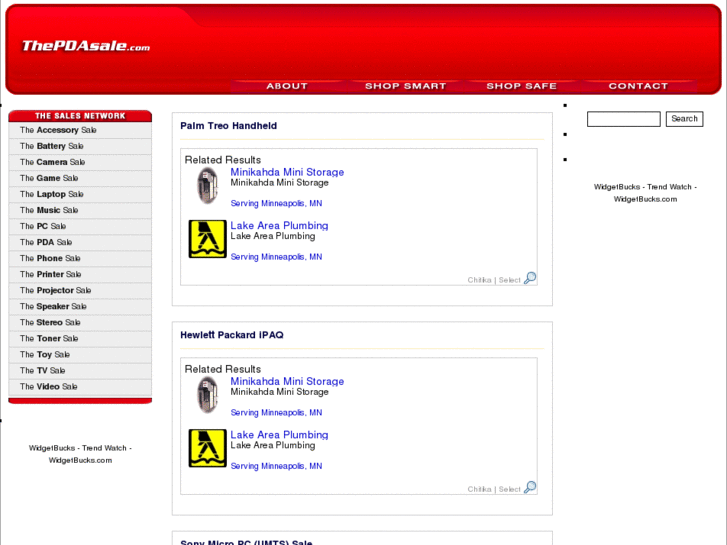Open The TV Sale
Viewport: 727px width, 545px height.
pyautogui.click(x=42, y=370)
